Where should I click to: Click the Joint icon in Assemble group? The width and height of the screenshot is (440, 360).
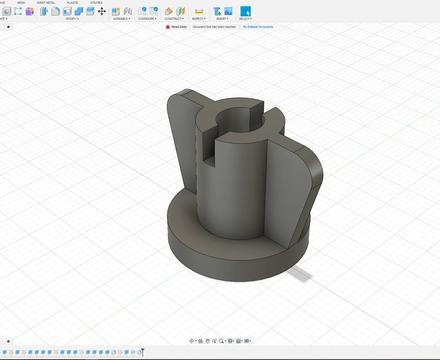pos(116,11)
